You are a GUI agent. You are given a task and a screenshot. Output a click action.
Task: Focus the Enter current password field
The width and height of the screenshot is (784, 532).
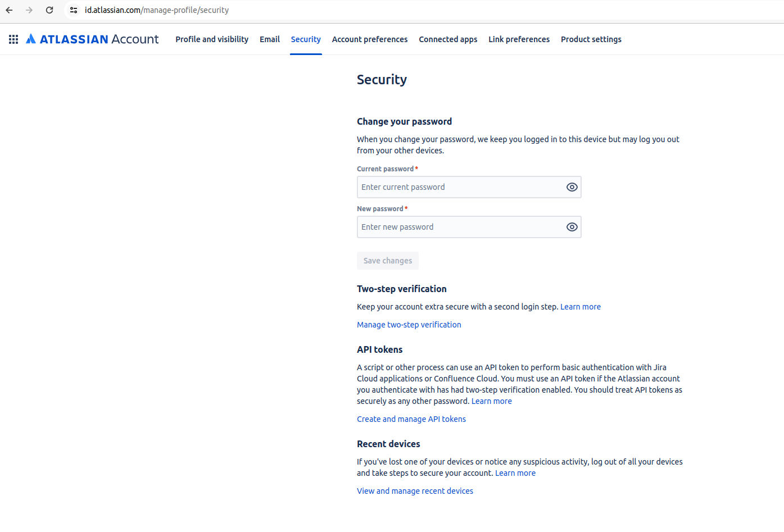coord(460,187)
